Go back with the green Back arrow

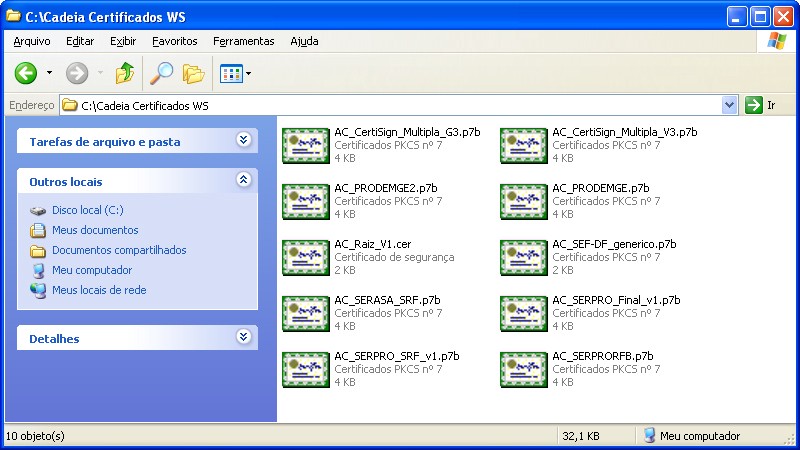26,73
